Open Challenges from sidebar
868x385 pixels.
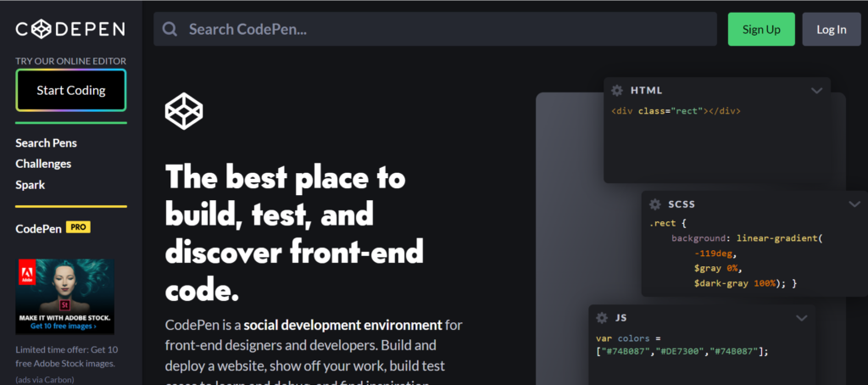click(43, 164)
